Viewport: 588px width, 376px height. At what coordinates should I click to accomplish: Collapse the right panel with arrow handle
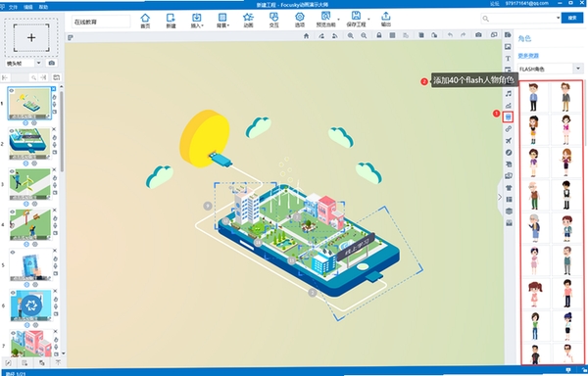tap(500, 197)
